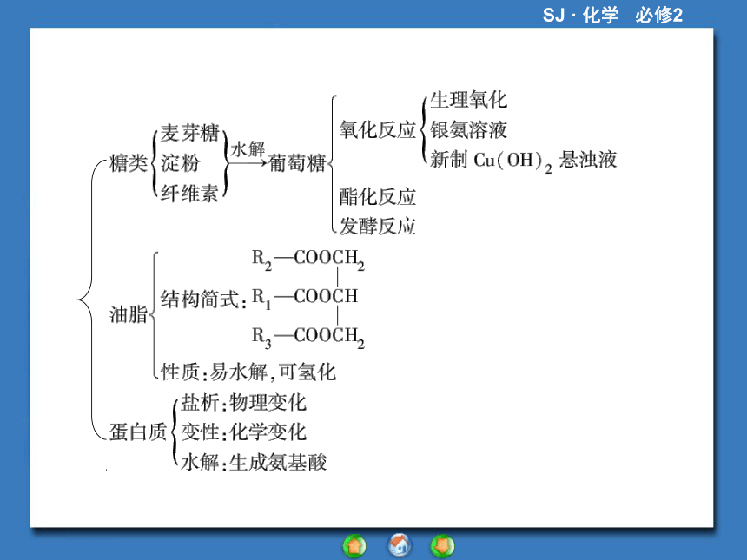747x560 pixels.
Task: Click the formula line R2—COOCH2
Action: [x=308, y=260]
